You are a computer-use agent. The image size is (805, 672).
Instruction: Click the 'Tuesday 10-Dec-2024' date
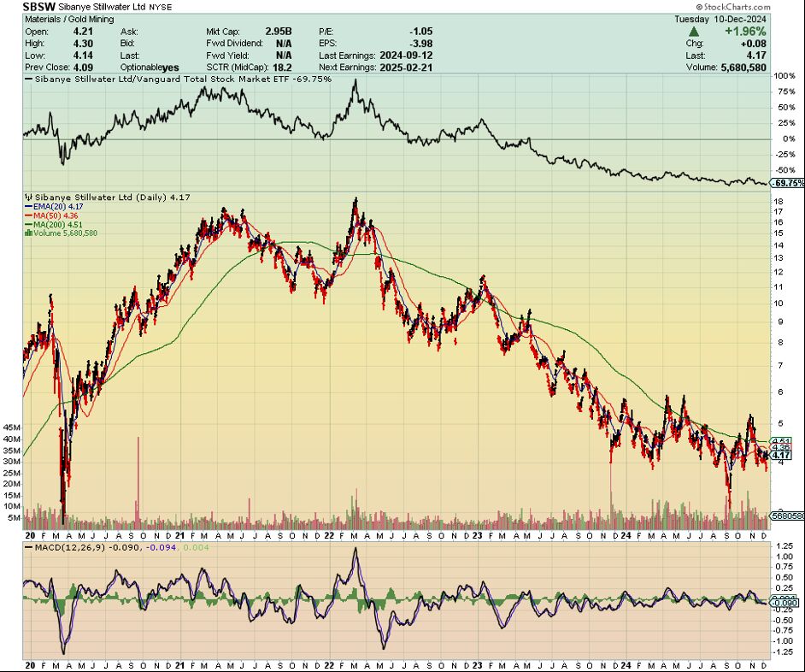point(720,19)
